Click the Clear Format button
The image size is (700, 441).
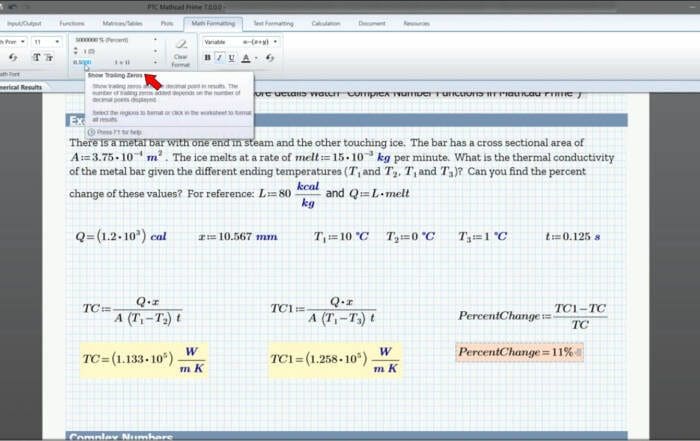click(181, 53)
